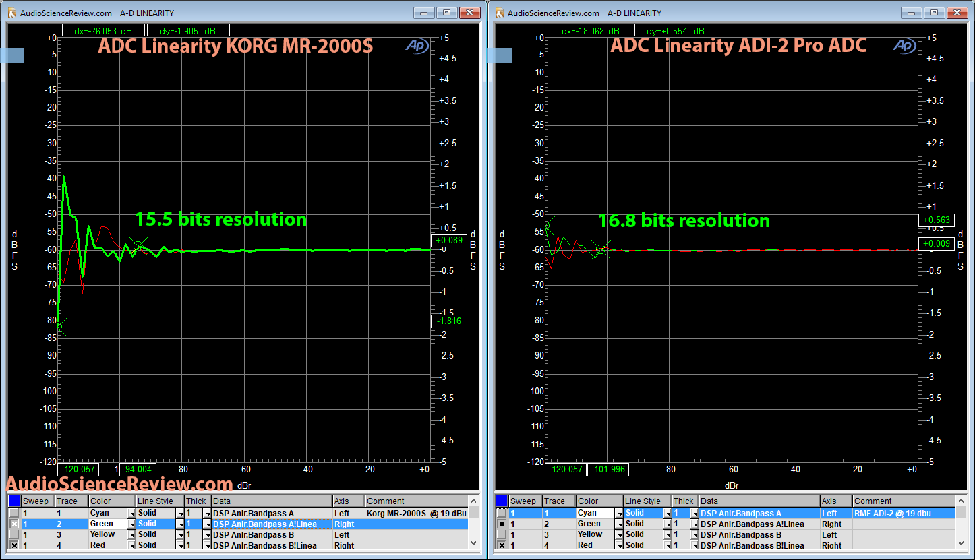Click the Color column header in the KORG legend
This screenshot has height=560, width=975.
tap(111, 501)
